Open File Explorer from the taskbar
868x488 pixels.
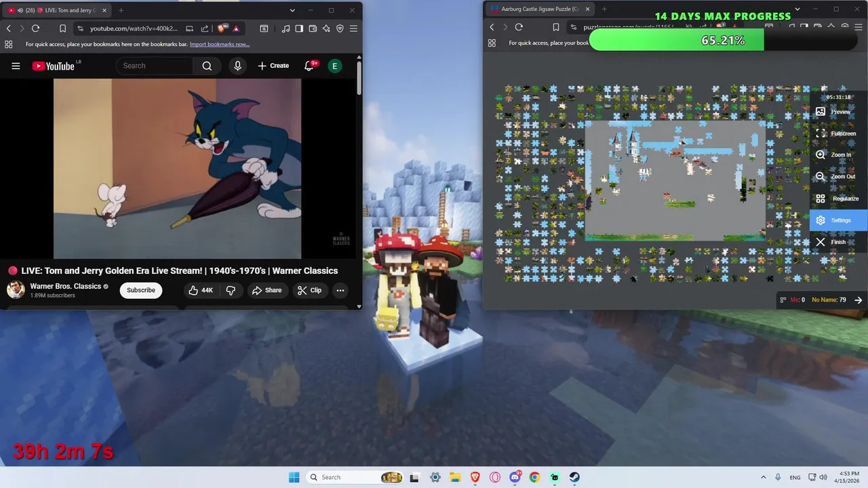[x=455, y=477]
